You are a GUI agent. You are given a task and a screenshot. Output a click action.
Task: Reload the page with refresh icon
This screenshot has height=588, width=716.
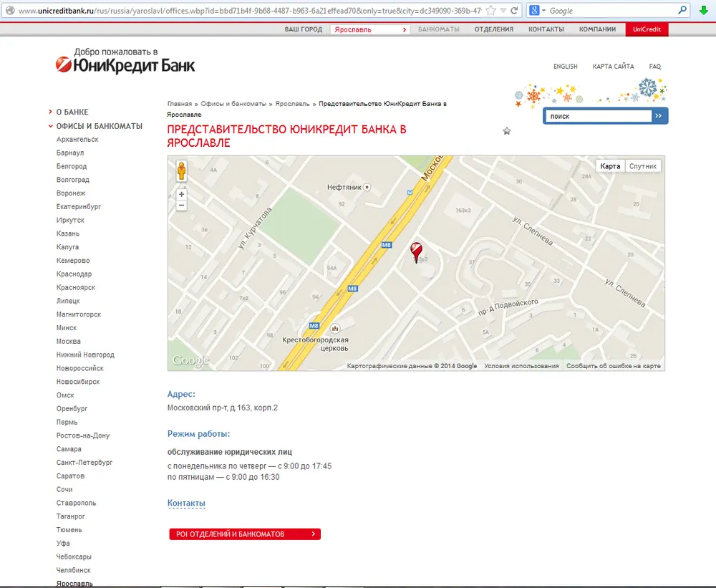coord(514,11)
